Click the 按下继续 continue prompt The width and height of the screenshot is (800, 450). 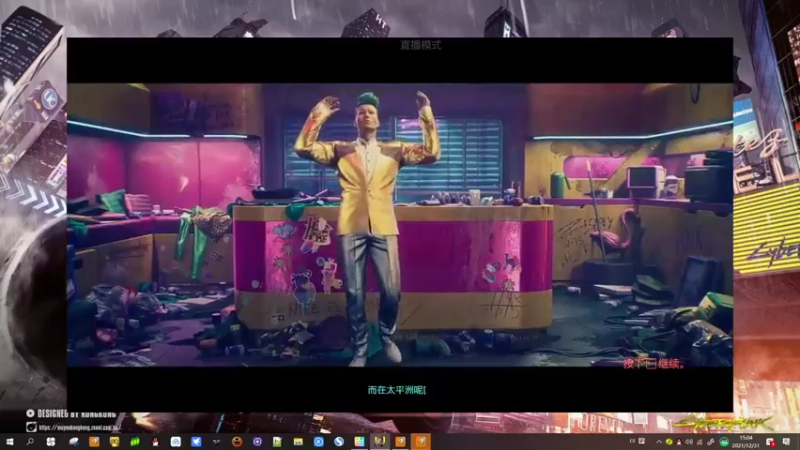pos(654,363)
